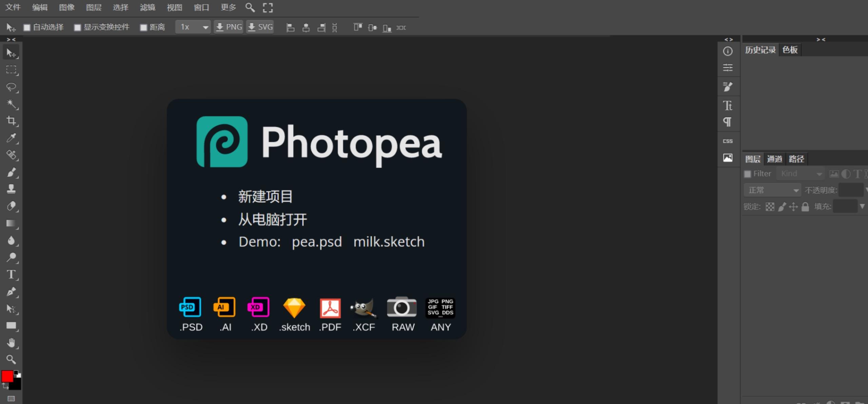Select the Eyedropper tool
The image size is (868, 404).
tap(11, 138)
